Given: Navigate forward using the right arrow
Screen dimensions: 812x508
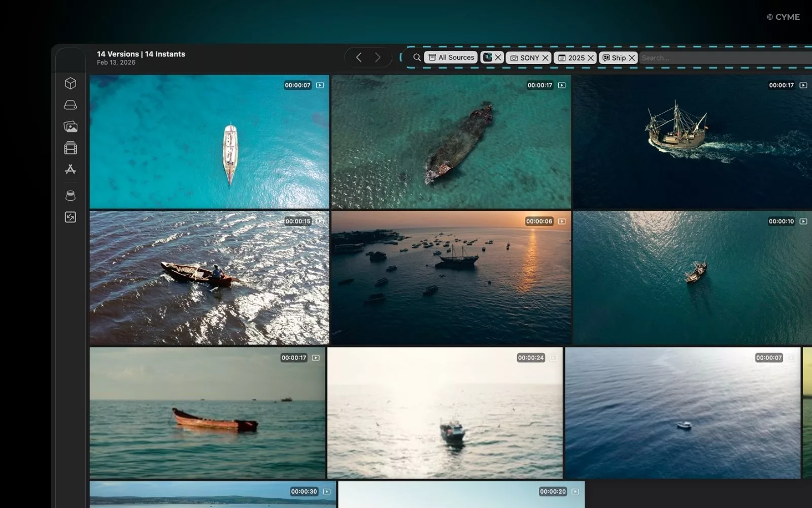Looking at the screenshot, I should click(x=377, y=57).
